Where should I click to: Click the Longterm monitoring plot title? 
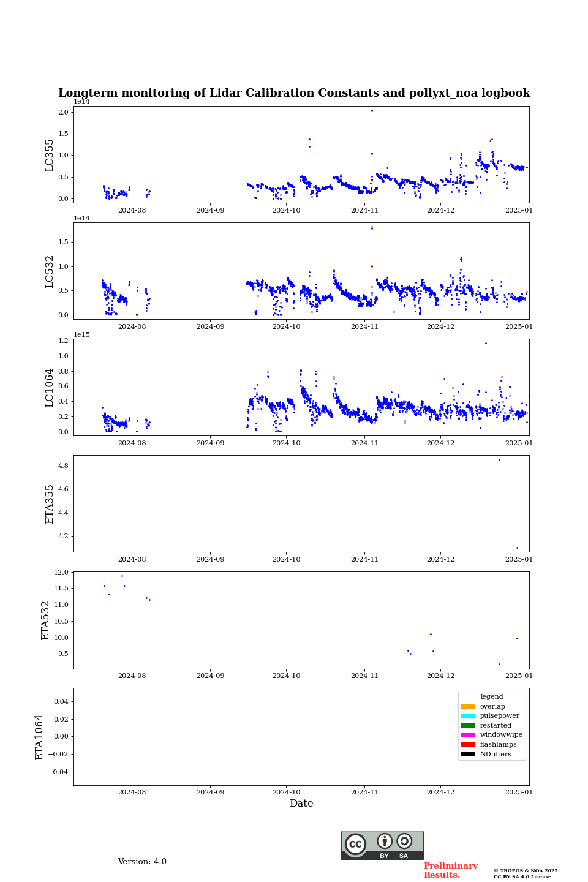[x=294, y=93]
